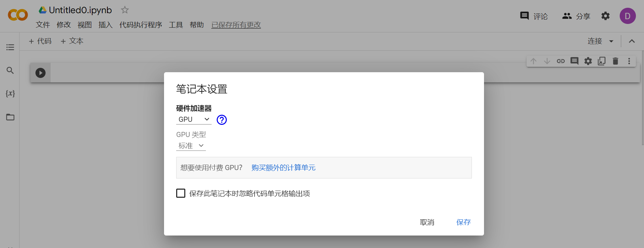
Task: Add a text cell with + 文本
Action: click(72, 41)
